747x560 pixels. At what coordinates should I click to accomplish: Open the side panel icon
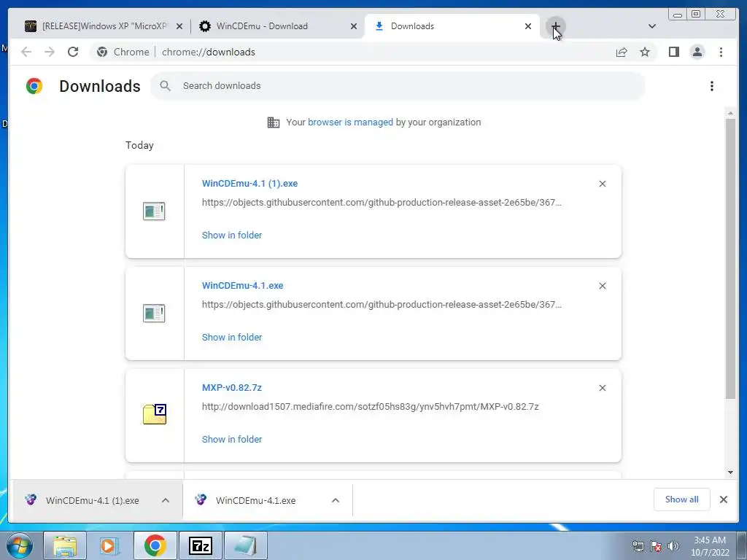click(673, 52)
